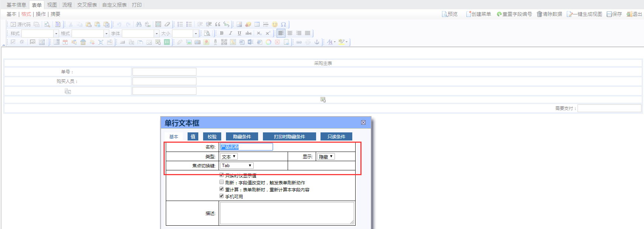Click the select all icon

click(158, 24)
